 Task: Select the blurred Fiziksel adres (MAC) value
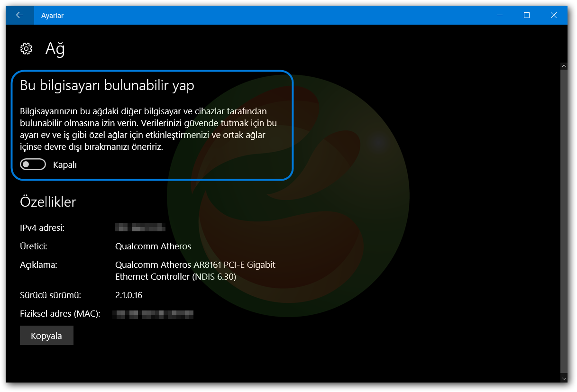(x=153, y=313)
